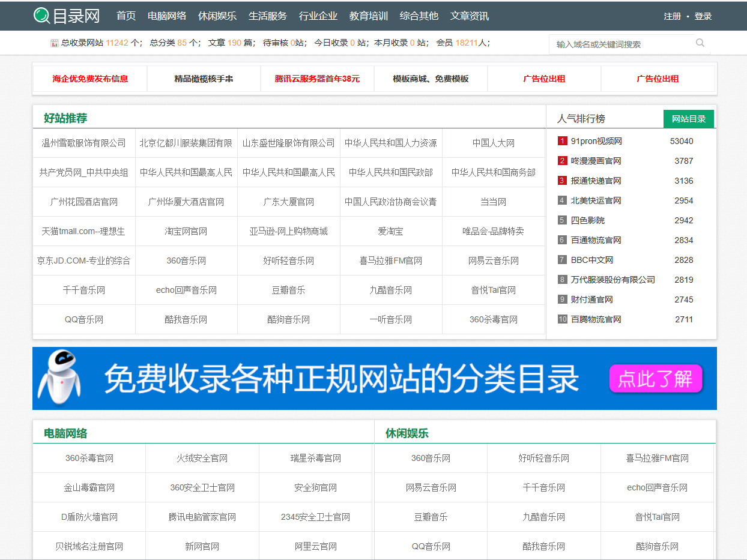Click 温州雪歌服饰有限公司 in 好站推荐
The image size is (747, 560).
click(x=84, y=143)
